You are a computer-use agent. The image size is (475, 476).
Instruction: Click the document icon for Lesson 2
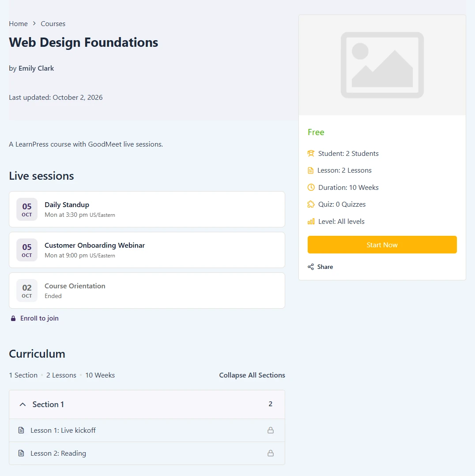[x=21, y=453]
